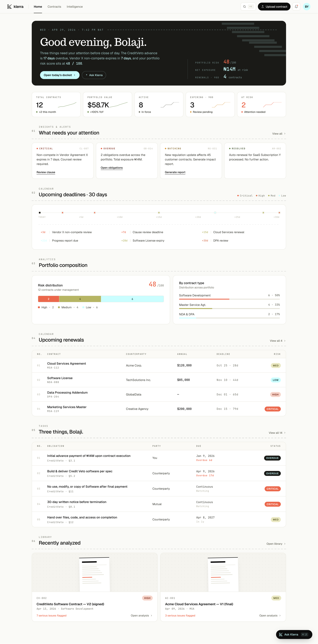Click the High segment of risk bar
The width and height of the screenshot is (318, 644).
click(x=49, y=299)
